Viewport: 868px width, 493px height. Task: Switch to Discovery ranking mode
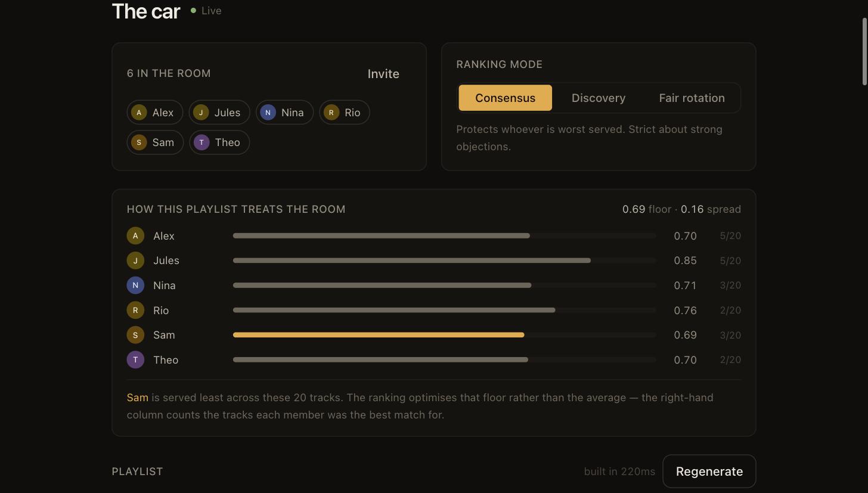pyautogui.click(x=599, y=98)
